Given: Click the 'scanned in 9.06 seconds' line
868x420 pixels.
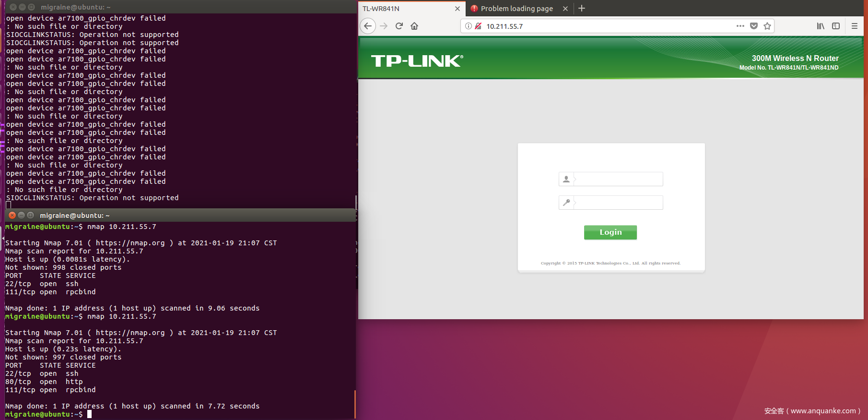Looking at the screenshot, I should click(132, 308).
